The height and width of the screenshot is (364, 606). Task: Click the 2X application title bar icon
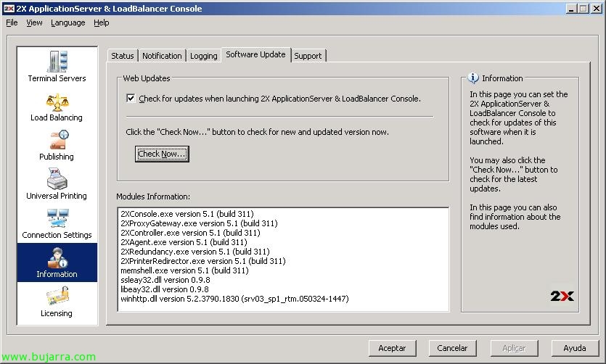[x=9, y=9]
